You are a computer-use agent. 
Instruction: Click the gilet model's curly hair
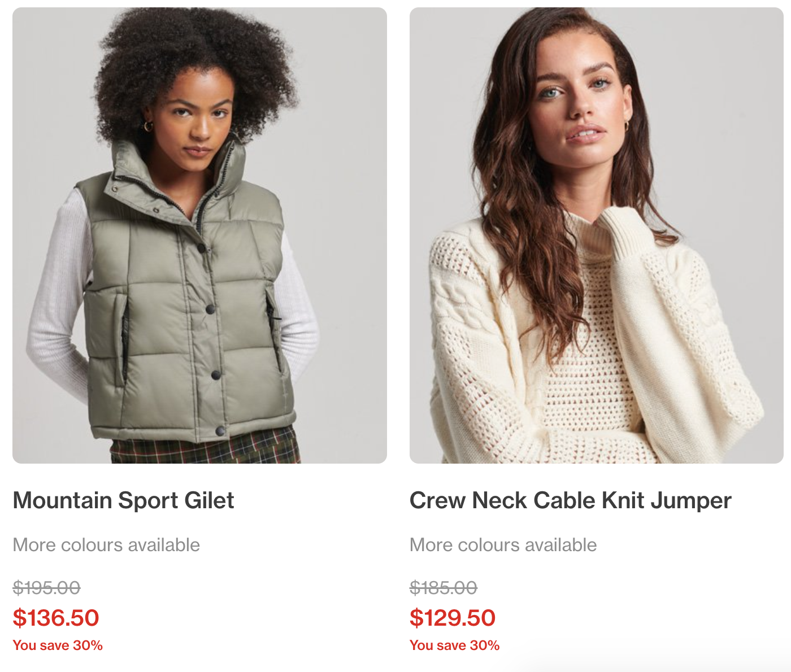(x=195, y=62)
